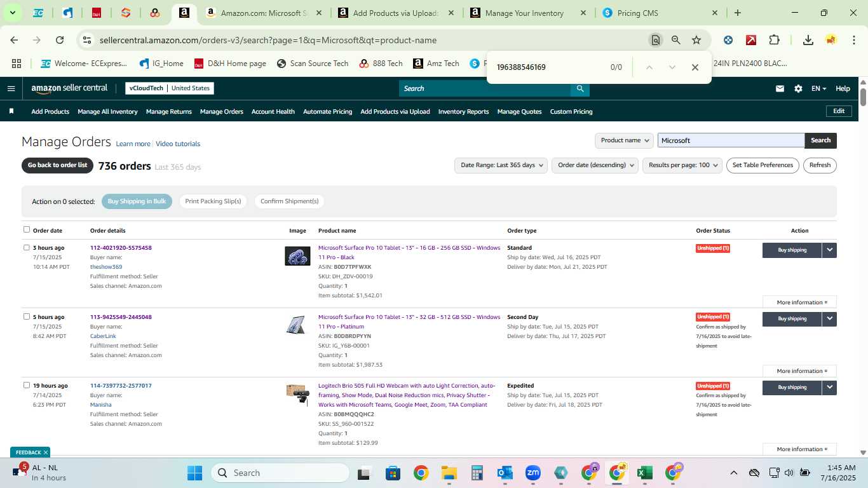This screenshot has width=868, height=488.
Task: Expand Buy shipping arrow for order 112-4021920-5575458
Action: [829, 250]
